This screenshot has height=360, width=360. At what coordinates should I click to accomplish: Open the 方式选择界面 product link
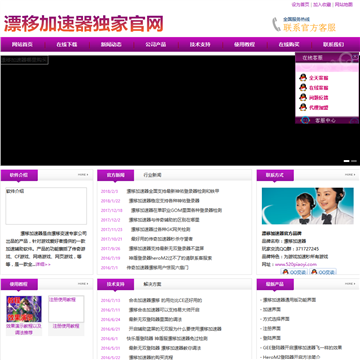275,319
